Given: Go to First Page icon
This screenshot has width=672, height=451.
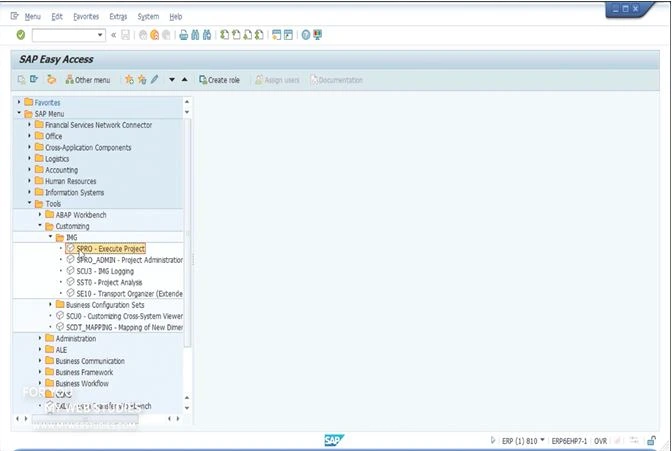Looking at the screenshot, I should pyautogui.click(x=224, y=35).
